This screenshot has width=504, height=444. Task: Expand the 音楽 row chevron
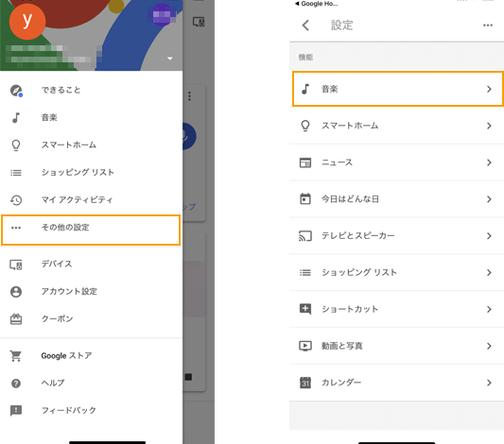489,89
